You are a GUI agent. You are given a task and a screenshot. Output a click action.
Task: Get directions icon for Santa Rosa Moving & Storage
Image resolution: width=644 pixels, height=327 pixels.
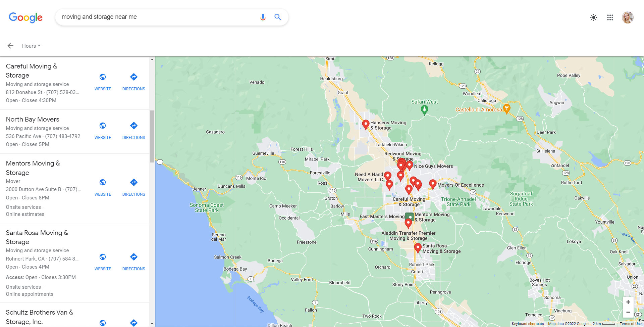click(x=134, y=257)
